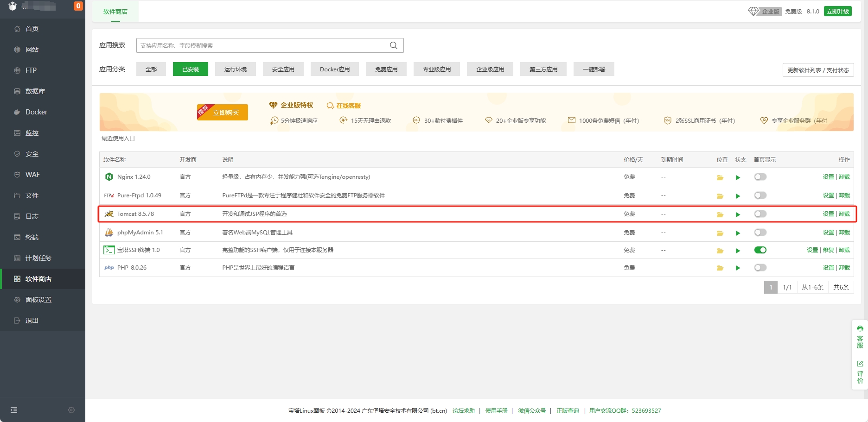Toggle Nginx homepage display switch
Image resolution: width=868 pixels, height=422 pixels.
click(760, 176)
